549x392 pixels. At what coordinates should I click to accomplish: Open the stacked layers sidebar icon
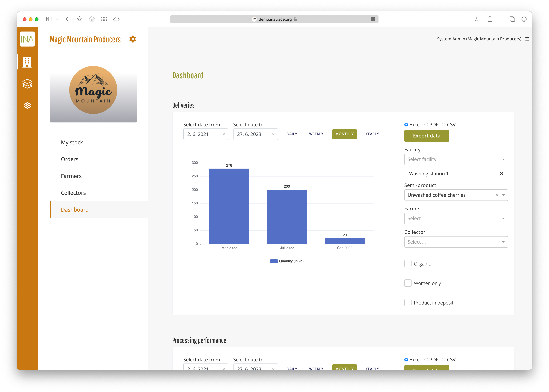27,84
